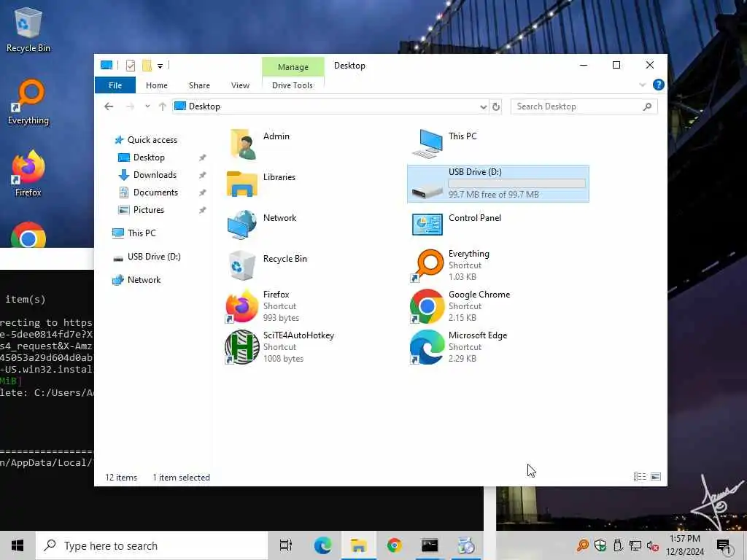Open the Windows Start menu
Viewport: 747px width, 560px height.
(18, 545)
